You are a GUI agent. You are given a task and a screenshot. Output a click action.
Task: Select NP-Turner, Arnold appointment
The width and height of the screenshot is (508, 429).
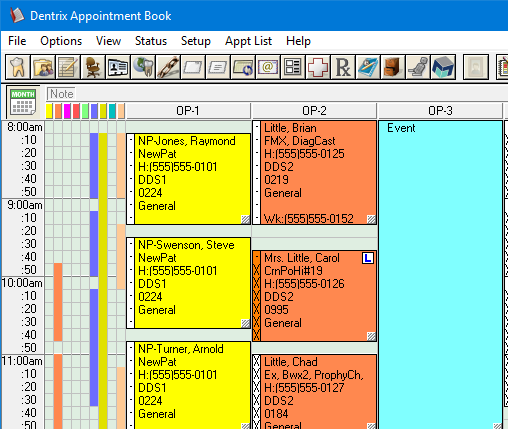(188, 385)
